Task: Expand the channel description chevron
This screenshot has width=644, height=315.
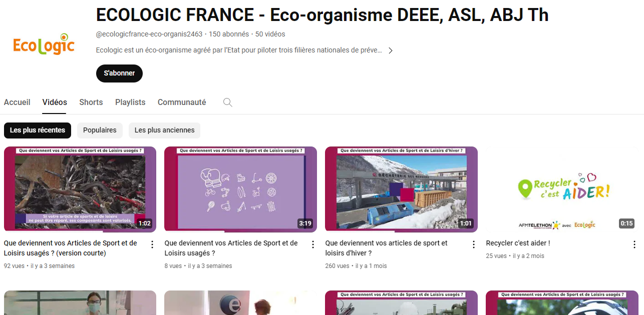Action: click(x=391, y=50)
